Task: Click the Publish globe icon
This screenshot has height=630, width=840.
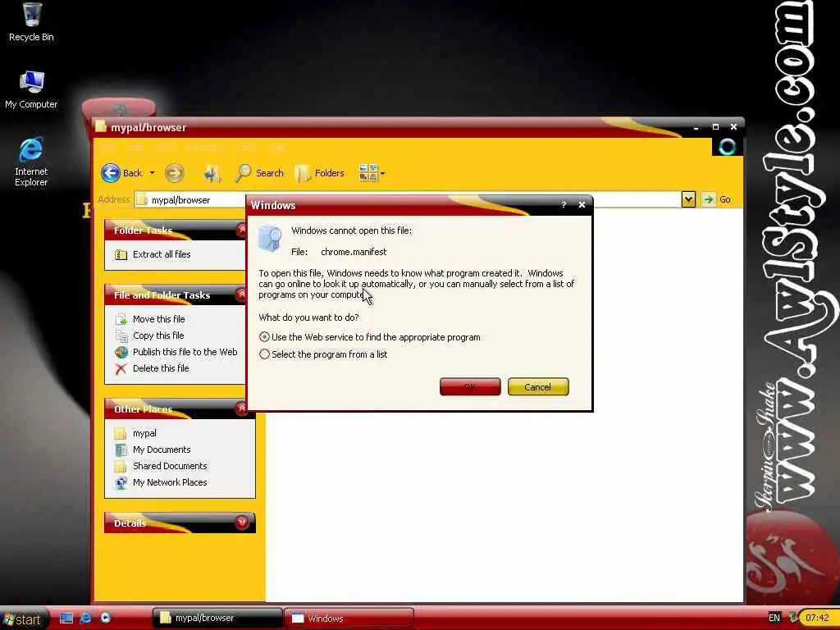Action: click(x=121, y=352)
